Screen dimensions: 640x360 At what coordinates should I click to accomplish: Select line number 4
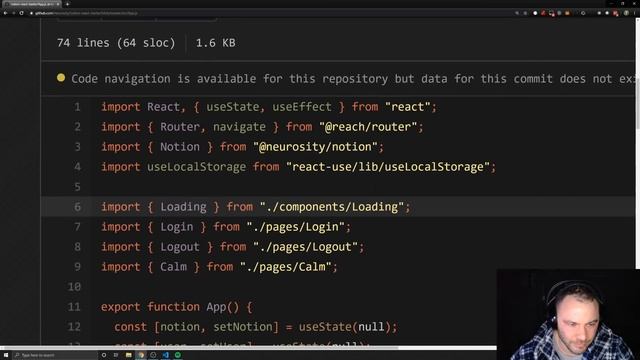[x=77, y=167]
